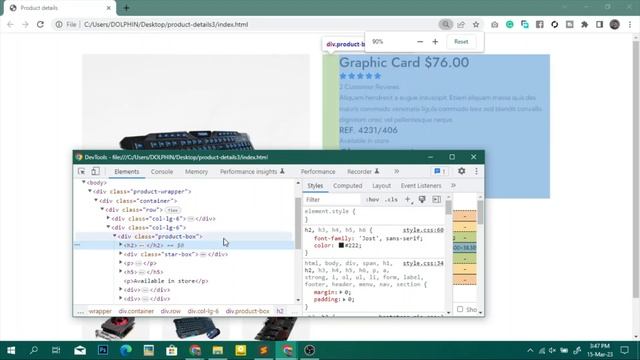Expand the margin shorthand property

(342, 292)
